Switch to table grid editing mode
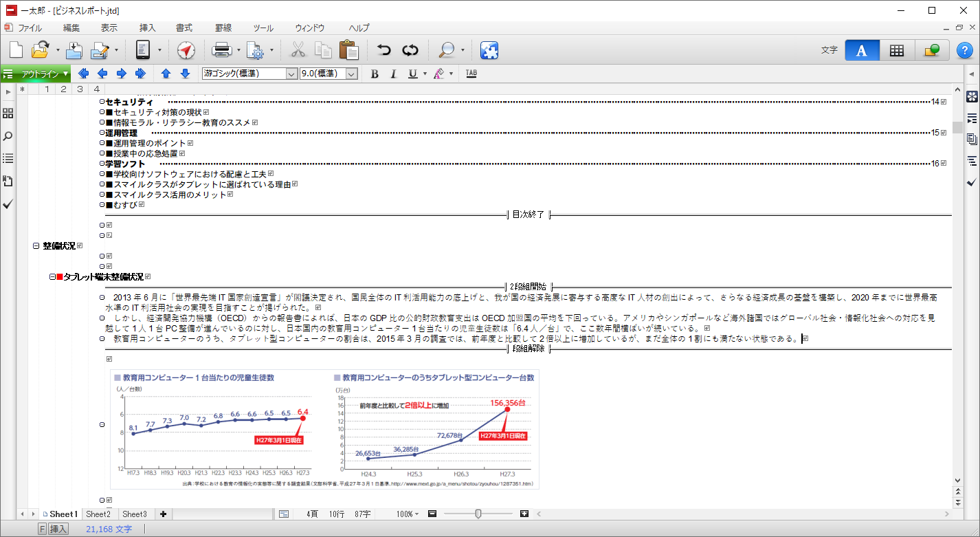 pyautogui.click(x=896, y=50)
